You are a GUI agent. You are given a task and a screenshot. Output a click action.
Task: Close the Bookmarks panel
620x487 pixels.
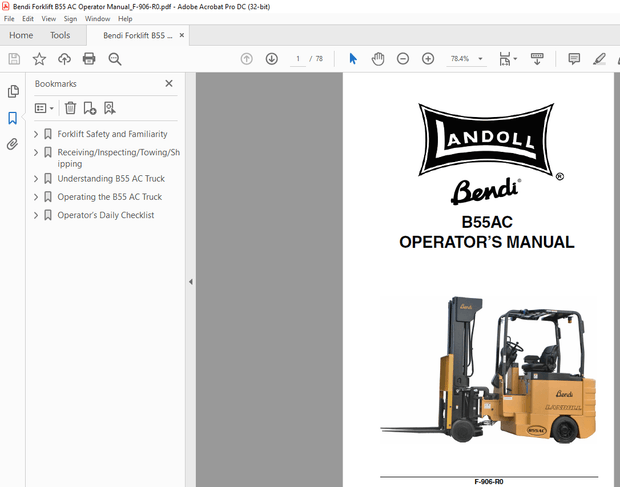point(169,83)
